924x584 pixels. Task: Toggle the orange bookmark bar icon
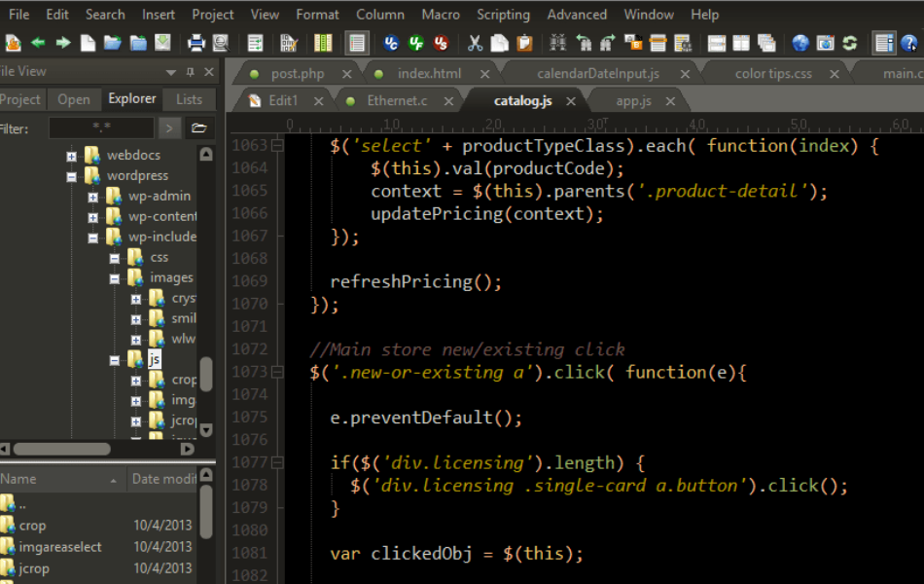pos(657,43)
